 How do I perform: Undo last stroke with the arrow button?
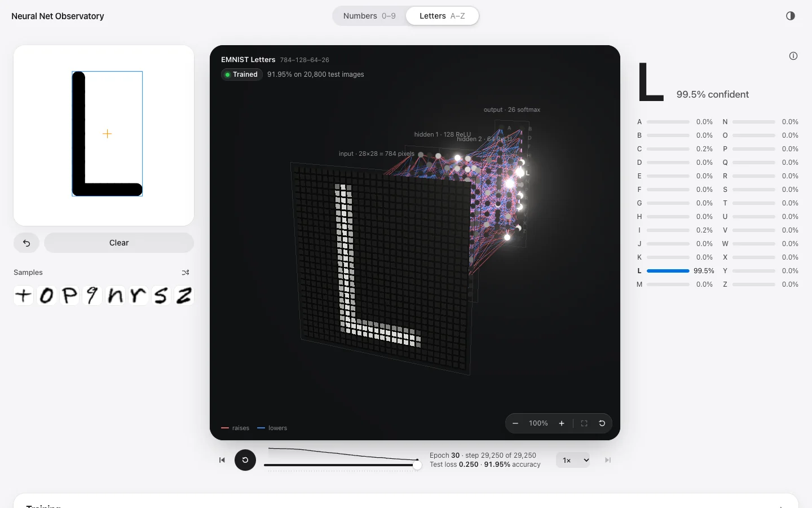coord(27,243)
